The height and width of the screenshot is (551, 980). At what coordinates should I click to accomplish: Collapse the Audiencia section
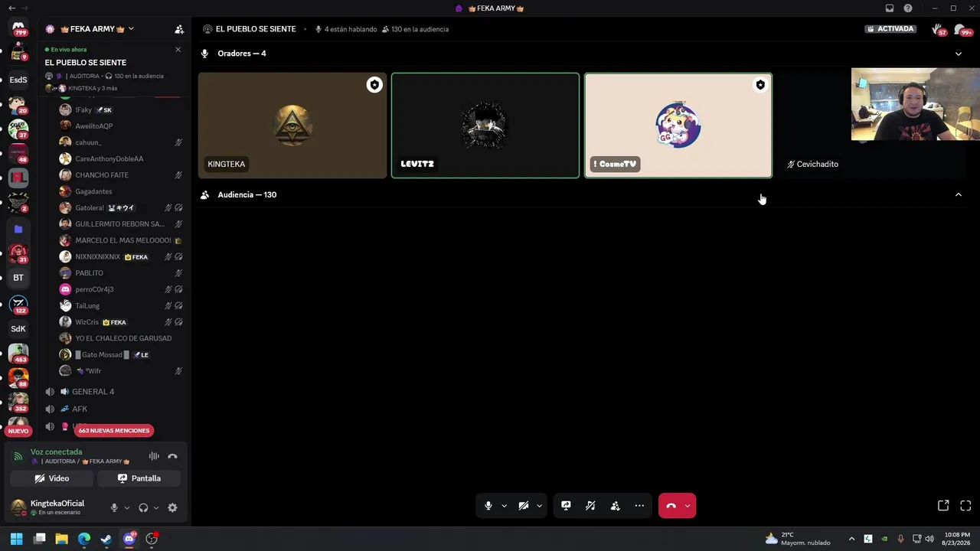point(958,194)
